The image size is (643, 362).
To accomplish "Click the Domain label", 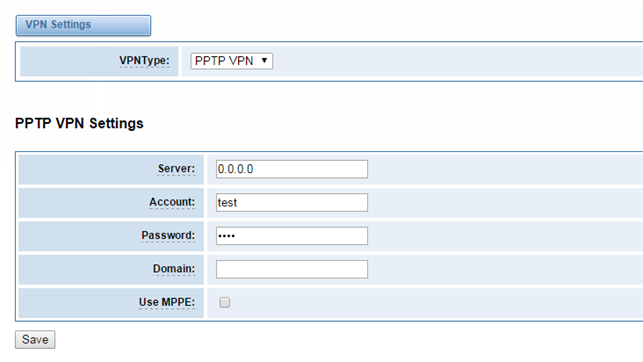I will 174,269.
